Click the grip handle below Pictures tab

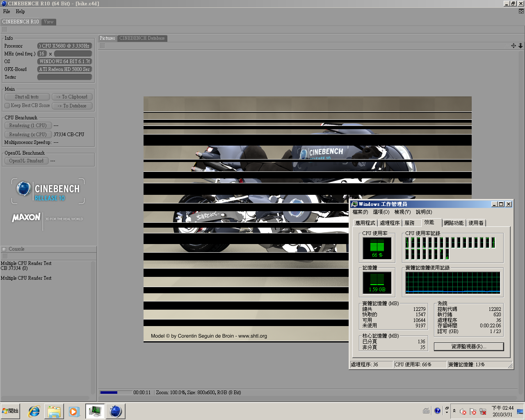pos(102,46)
